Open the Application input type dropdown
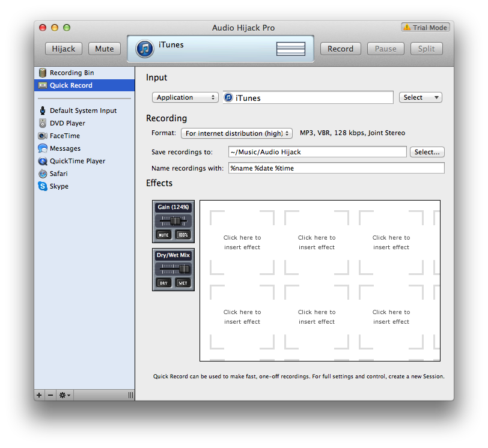The width and height of the screenshot is (488, 448). (185, 97)
